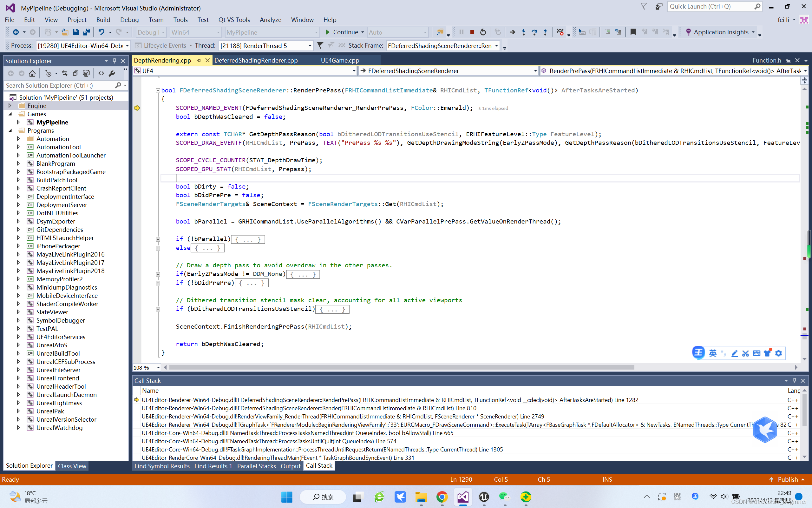Open a file from the toolbar
The width and height of the screenshot is (812, 508).
[65, 32]
